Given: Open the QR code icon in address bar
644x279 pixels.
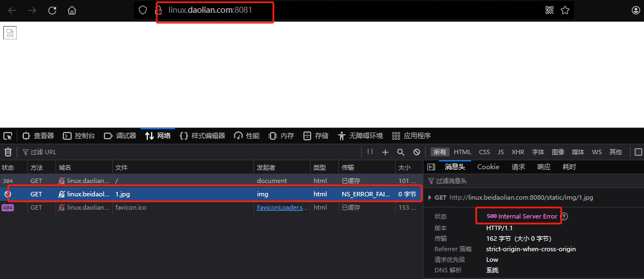Looking at the screenshot, I should tap(550, 10).
